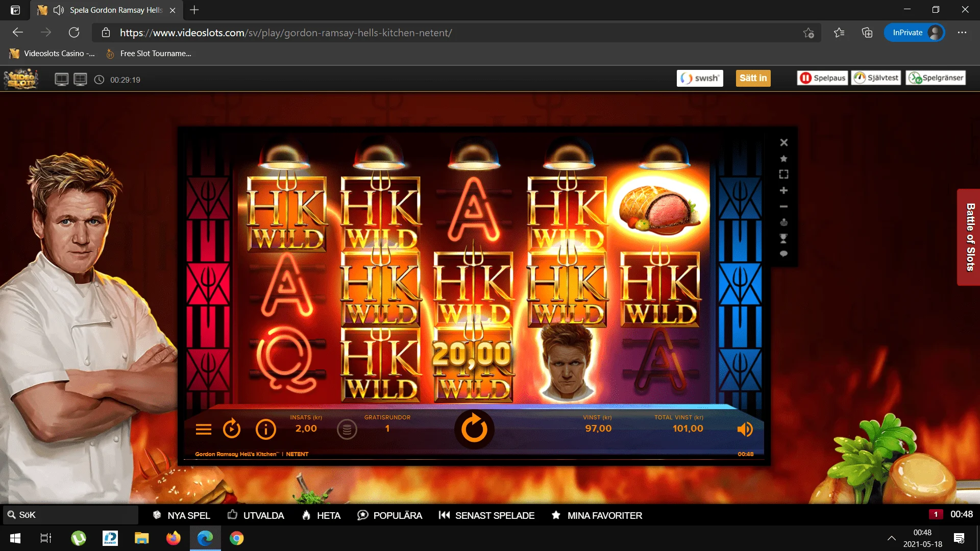Image resolution: width=980 pixels, height=551 pixels.
Task: Open the Självtest self-test link
Action: tap(876, 78)
